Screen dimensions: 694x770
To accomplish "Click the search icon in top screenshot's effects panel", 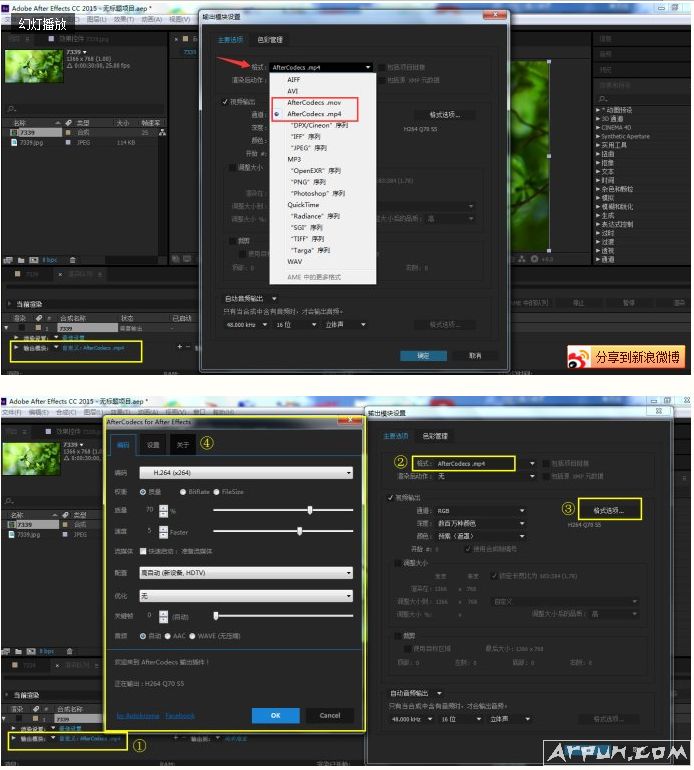I will pos(603,99).
